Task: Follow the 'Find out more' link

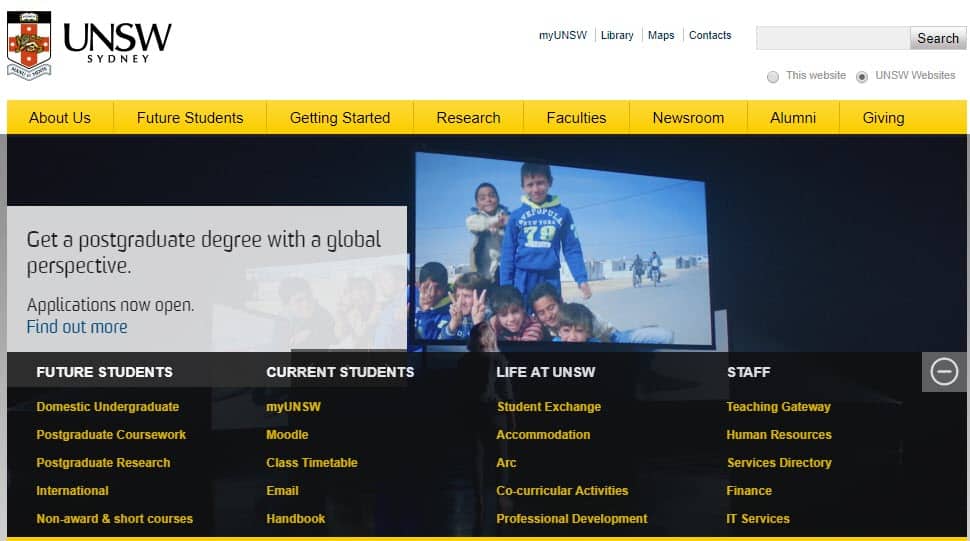Action: click(x=77, y=326)
